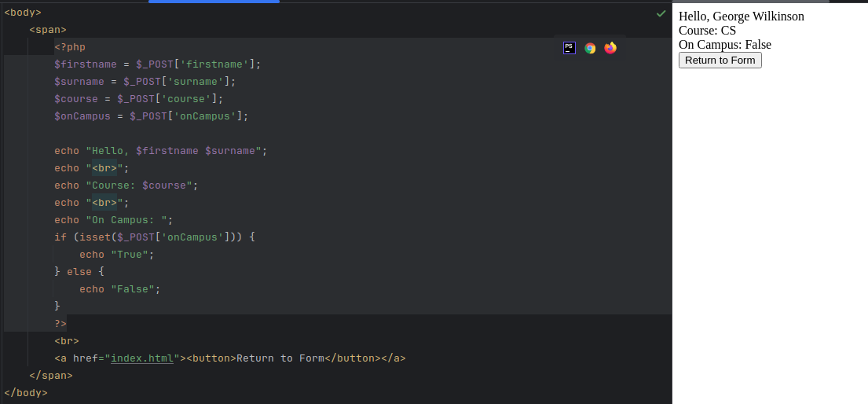Click the $onCampus variable assignment line
The image size is (868, 404).
click(151, 116)
